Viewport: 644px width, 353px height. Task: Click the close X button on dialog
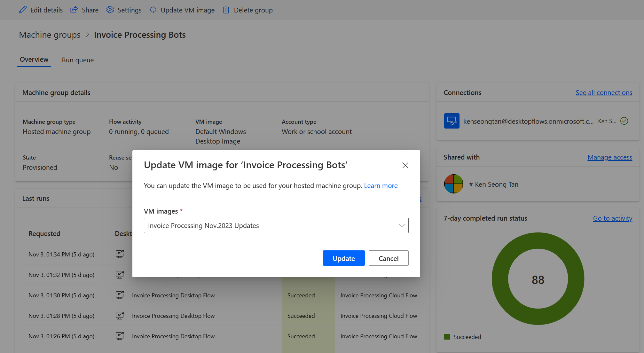click(x=405, y=165)
